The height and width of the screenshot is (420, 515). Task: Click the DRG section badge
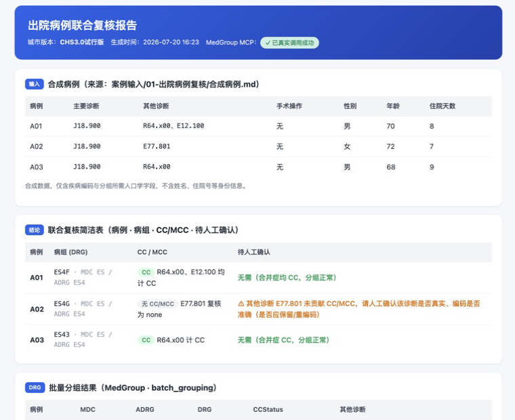[35, 387]
